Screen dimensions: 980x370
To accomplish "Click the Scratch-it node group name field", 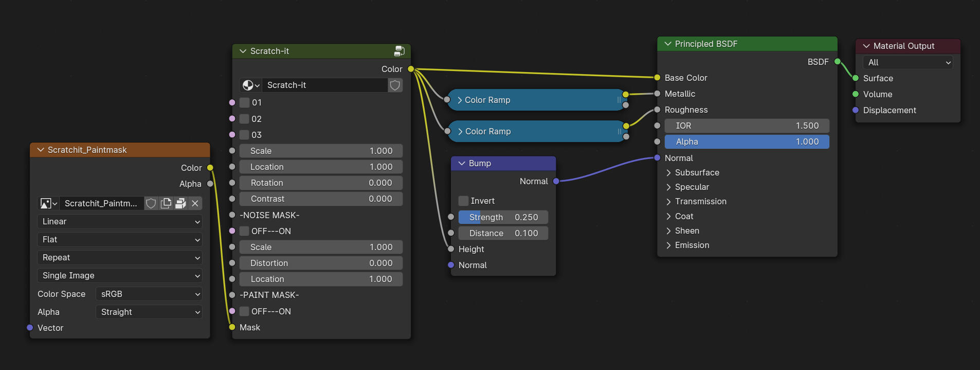I will coord(325,85).
